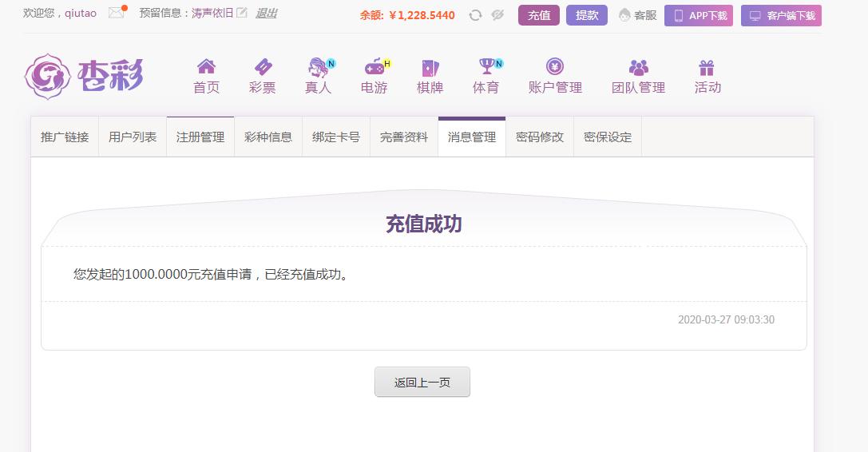
Task: Refresh the account balance icon
Action: point(475,15)
